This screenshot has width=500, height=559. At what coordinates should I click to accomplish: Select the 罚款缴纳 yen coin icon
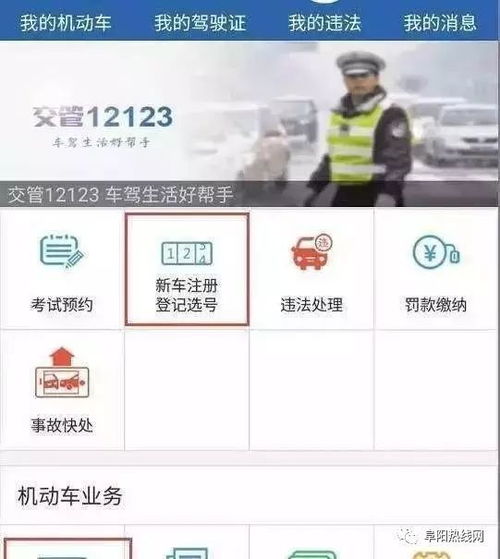point(436,252)
